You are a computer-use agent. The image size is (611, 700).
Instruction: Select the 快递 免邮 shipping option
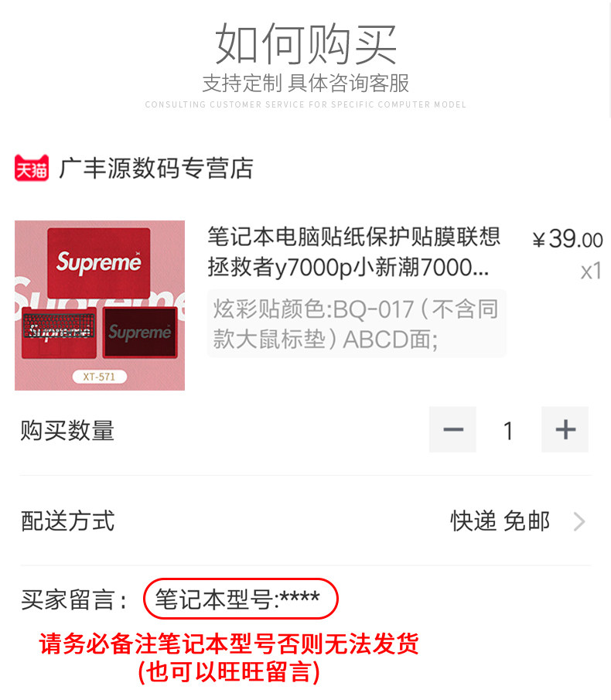tap(500, 521)
